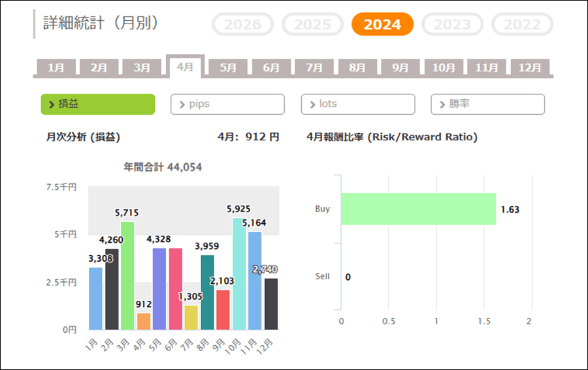Click the 12月 dark bar showing 2,740
The width and height of the screenshot is (588, 370).
coord(270,303)
